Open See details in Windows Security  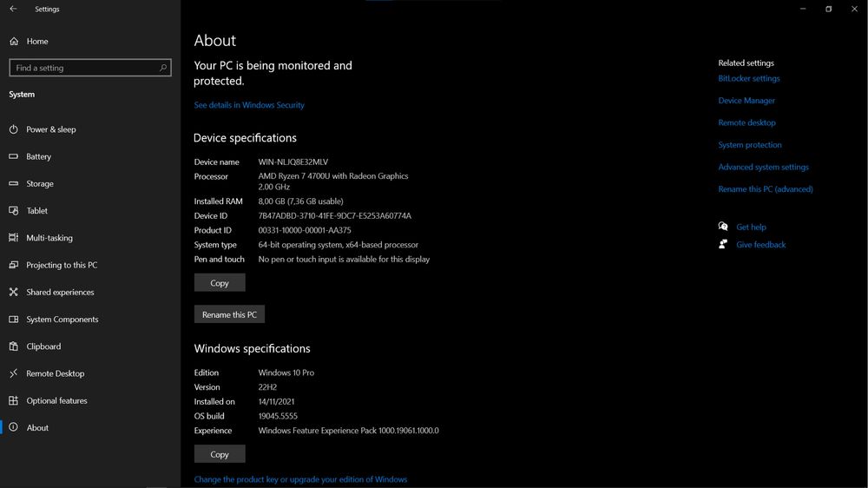249,105
